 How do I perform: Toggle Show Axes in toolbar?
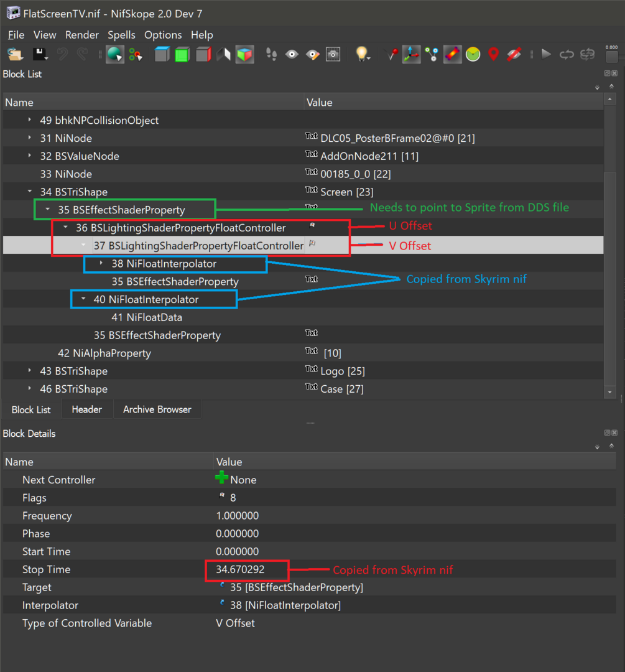[411, 54]
